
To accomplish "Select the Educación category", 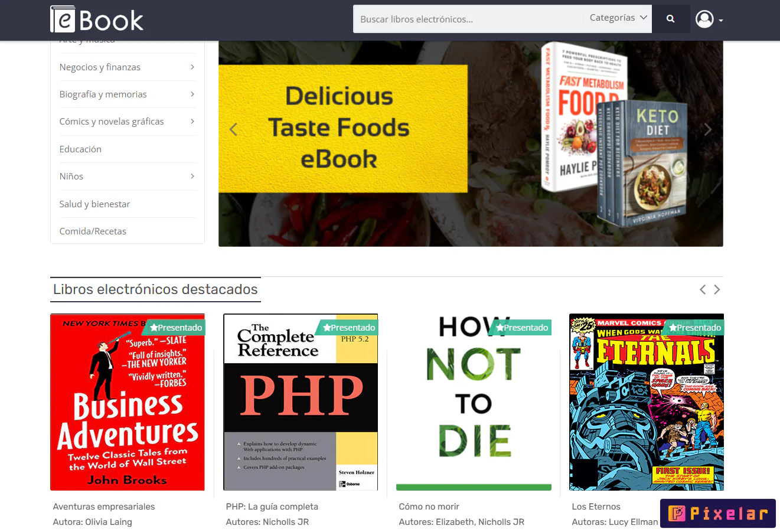I will coord(80,149).
